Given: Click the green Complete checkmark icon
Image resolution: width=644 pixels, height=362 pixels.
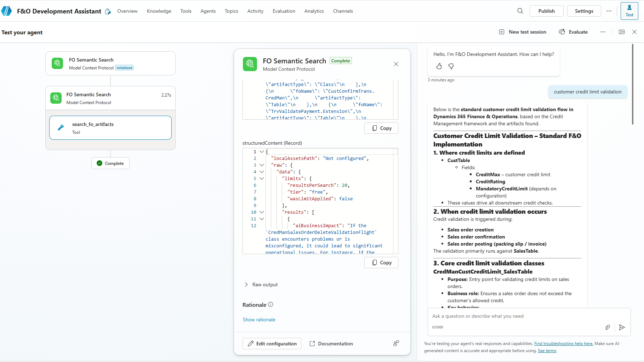Looking at the screenshot, I should coord(99,163).
